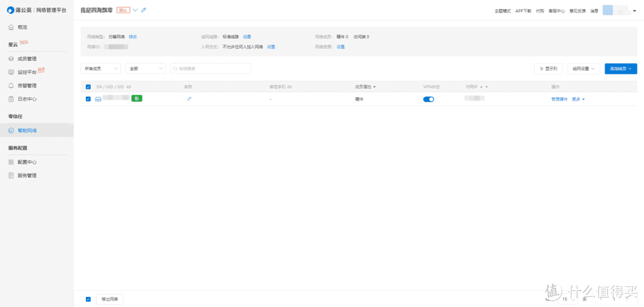Open 概览 via the home icon
Viewport: 644px width, 307px height.
[11, 27]
